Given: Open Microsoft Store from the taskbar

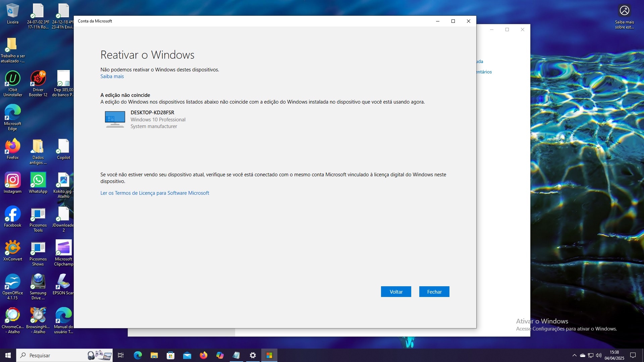Looking at the screenshot, I should pos(170,355).
